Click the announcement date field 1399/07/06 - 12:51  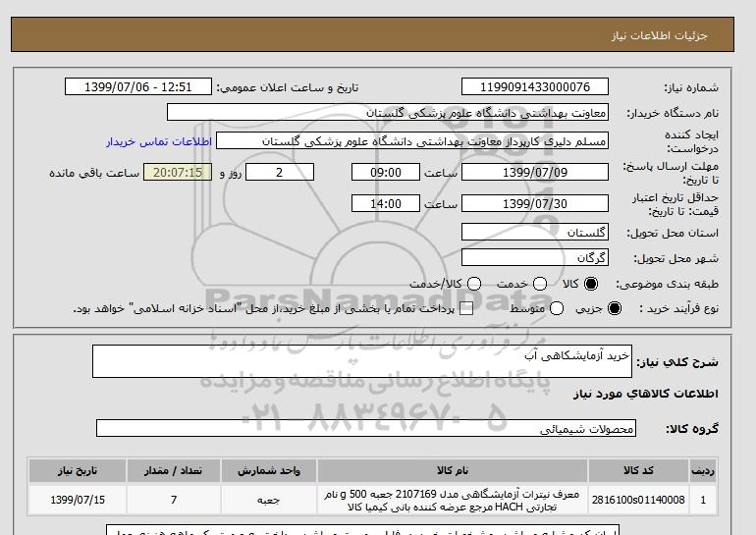click(x=138, y=86)
